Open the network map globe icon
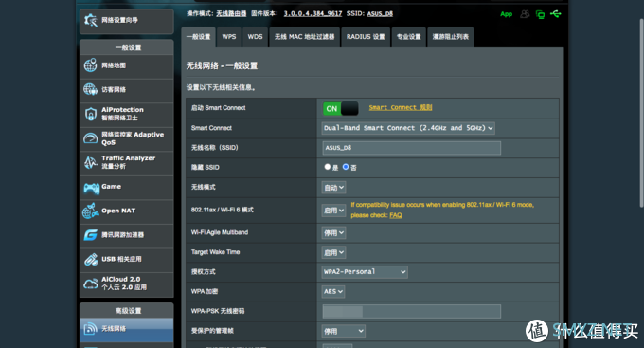 [90, 65]
